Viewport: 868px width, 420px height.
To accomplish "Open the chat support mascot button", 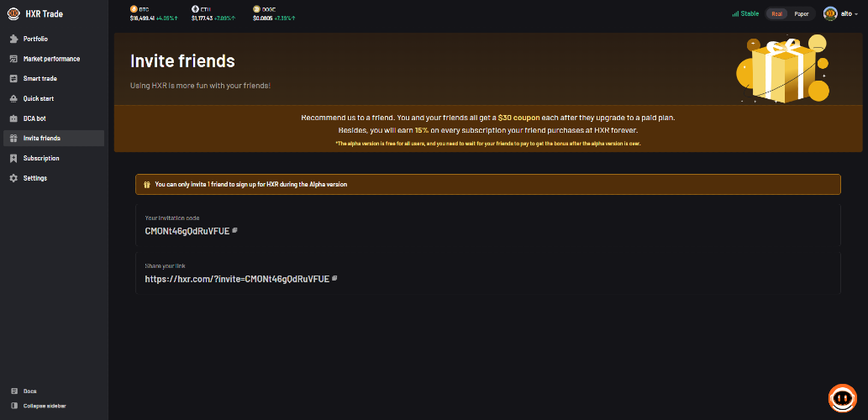I will coord(843,397).
